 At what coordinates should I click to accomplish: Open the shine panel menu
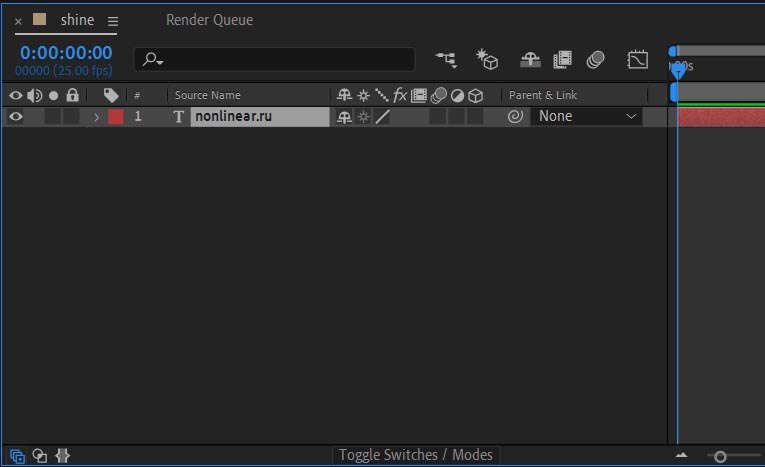click(112, 21)
